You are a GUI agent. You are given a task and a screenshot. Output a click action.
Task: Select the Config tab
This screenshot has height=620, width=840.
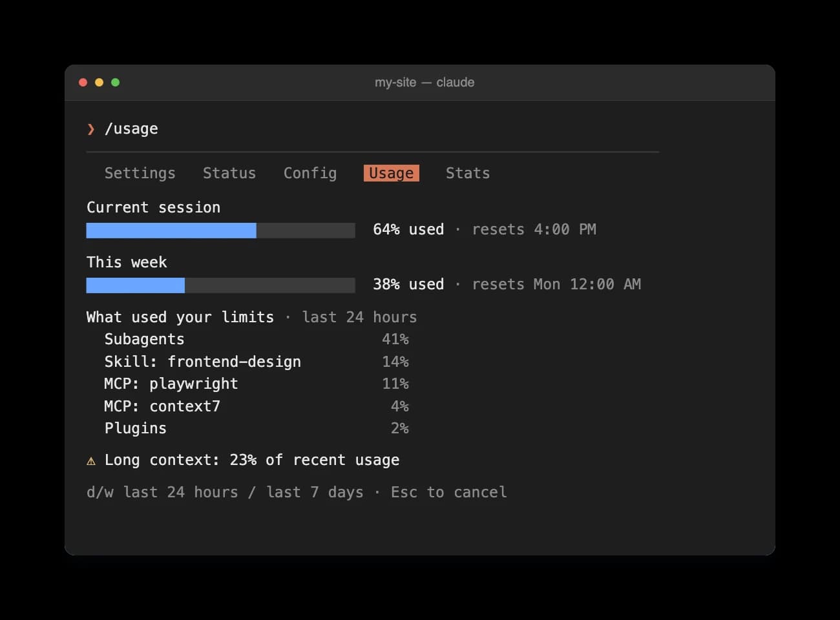point(310,173)
